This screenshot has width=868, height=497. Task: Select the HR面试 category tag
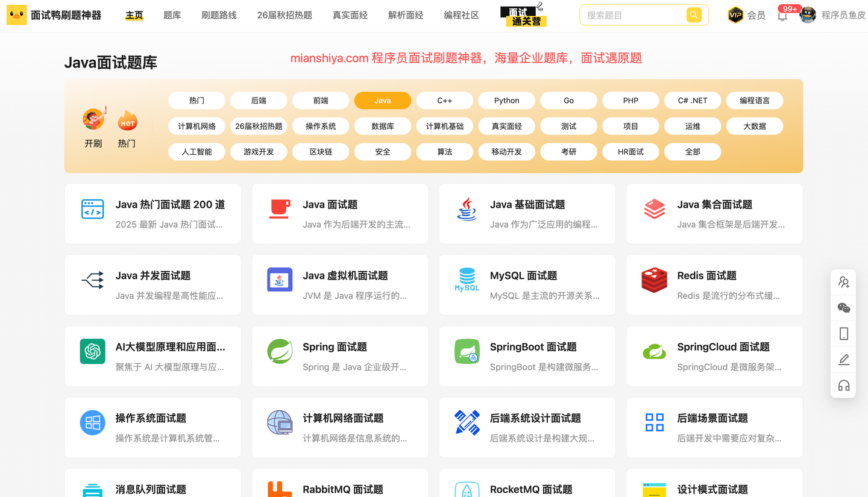(x=631, y=152)
